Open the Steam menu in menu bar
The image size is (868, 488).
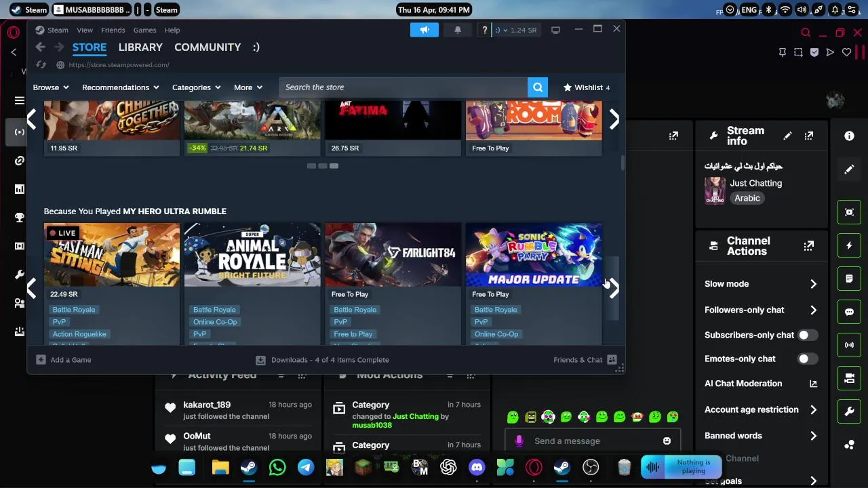pos(58,30)
